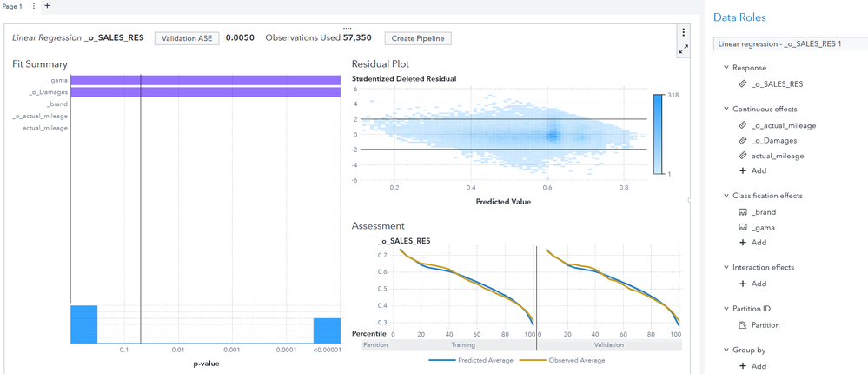Click the Validation ASE button

tap(187, 38)
